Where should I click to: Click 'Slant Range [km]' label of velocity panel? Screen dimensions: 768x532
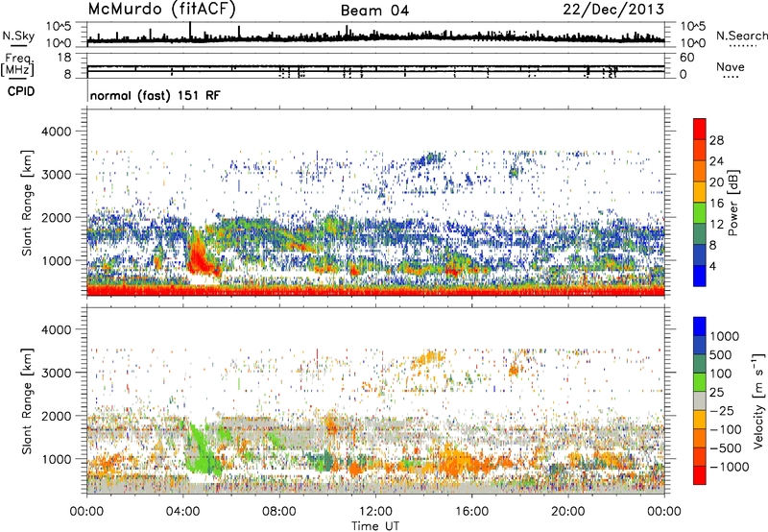pyautogui.click(x=28, y=400)
